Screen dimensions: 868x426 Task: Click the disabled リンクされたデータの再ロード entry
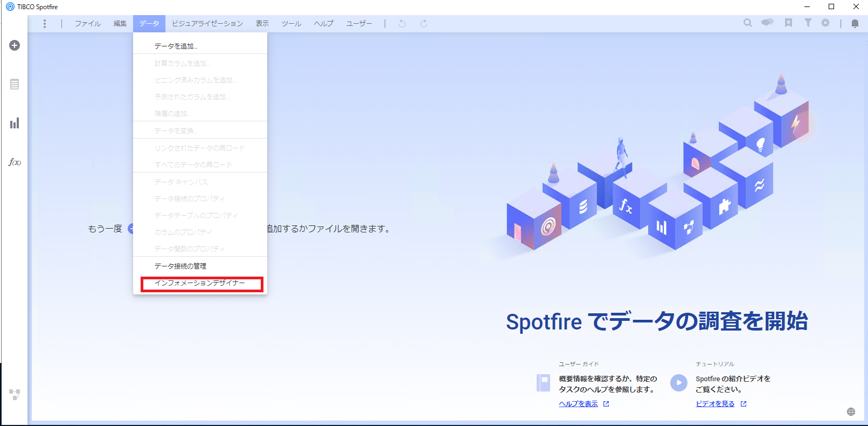[x=200, y=148]
